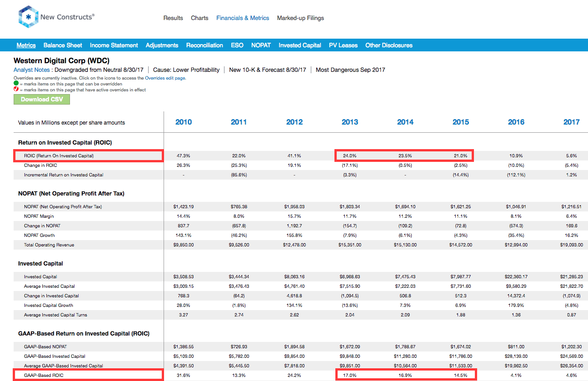
Task: Click the 31.6% GAAP-Based ROIC value
Action: point(184,375)
